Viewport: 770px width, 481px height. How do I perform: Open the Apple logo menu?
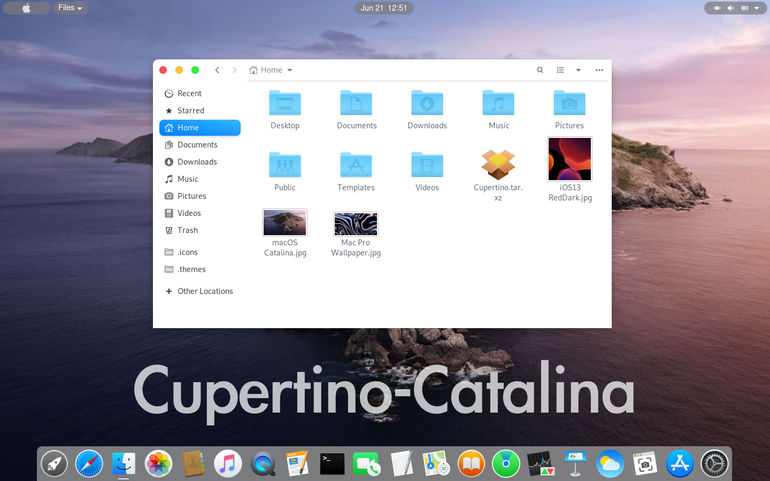[27, 8]
